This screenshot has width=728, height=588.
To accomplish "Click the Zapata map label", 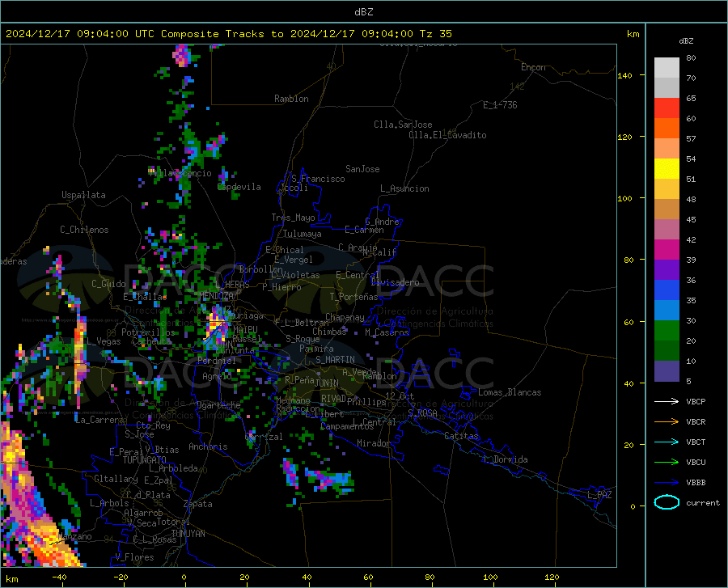I will 198,504.
